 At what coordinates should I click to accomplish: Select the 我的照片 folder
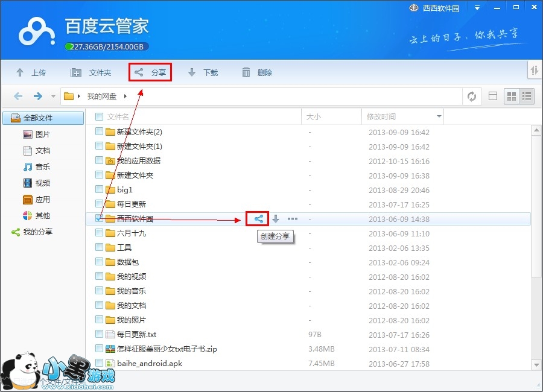point(132,320)
